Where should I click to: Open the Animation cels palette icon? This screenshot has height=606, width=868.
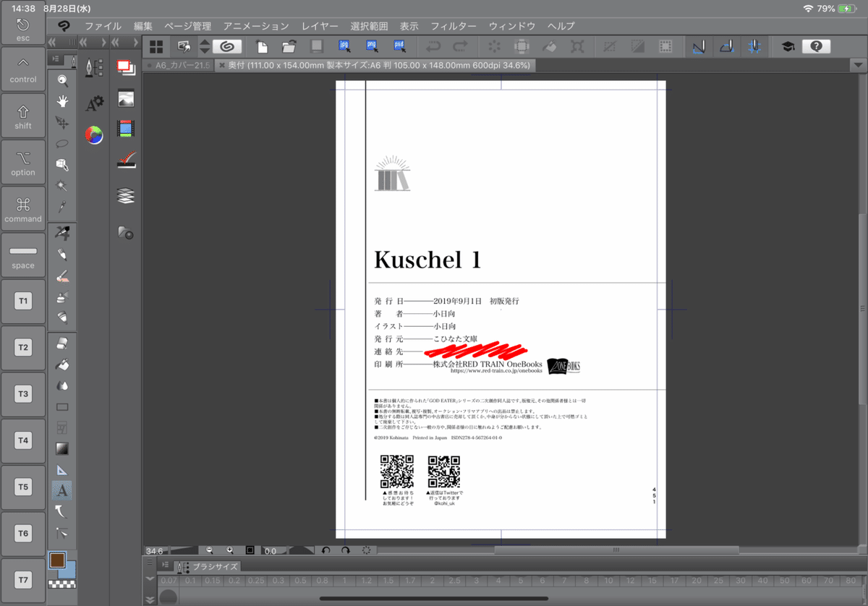[126, 129]
